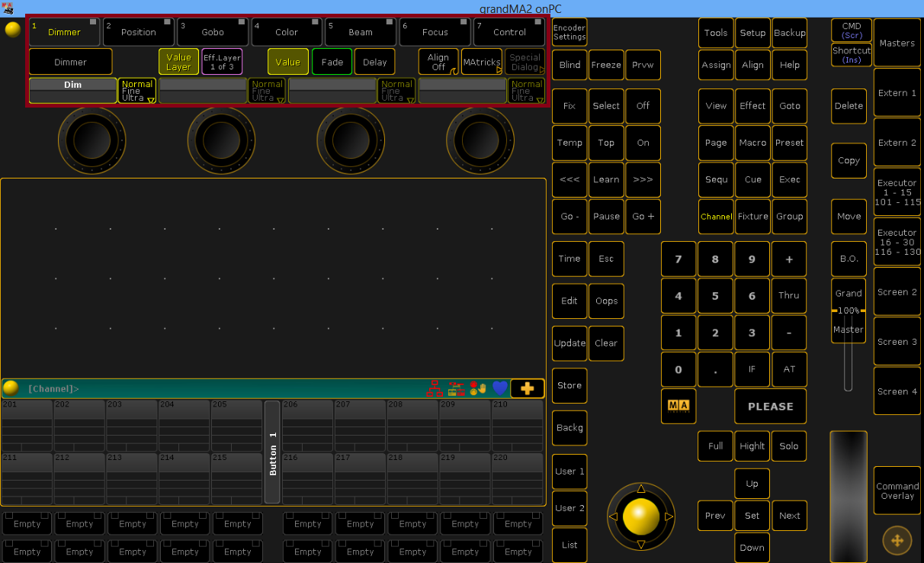Screen dimensions: 924x563
Task: Open the Command Overlay
Action: point(897,491)
